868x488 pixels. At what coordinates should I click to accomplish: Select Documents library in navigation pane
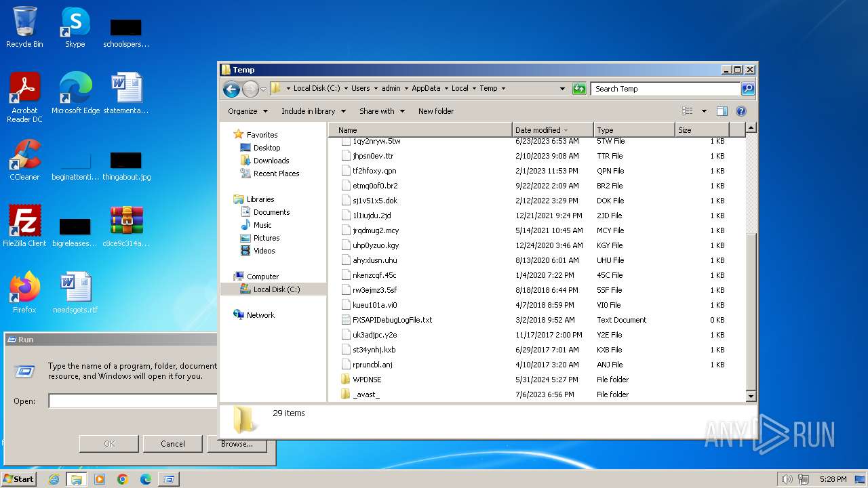click(x=271, y=212)
